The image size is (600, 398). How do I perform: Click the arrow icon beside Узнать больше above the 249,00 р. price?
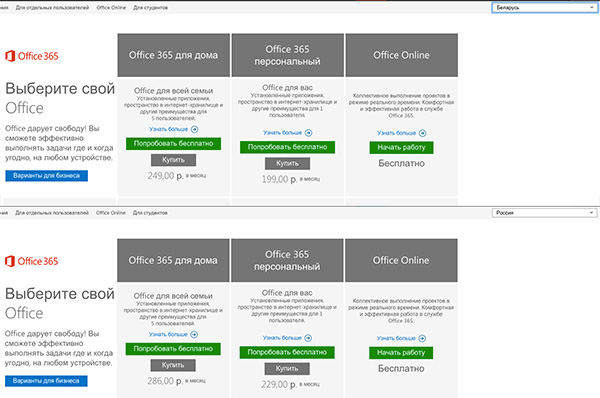[194, 129]
